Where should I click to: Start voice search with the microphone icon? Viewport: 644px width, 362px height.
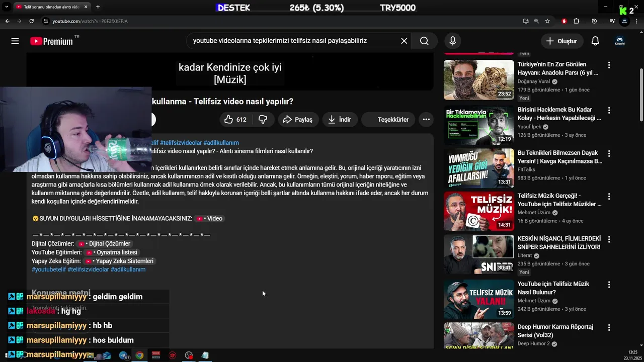453,41
